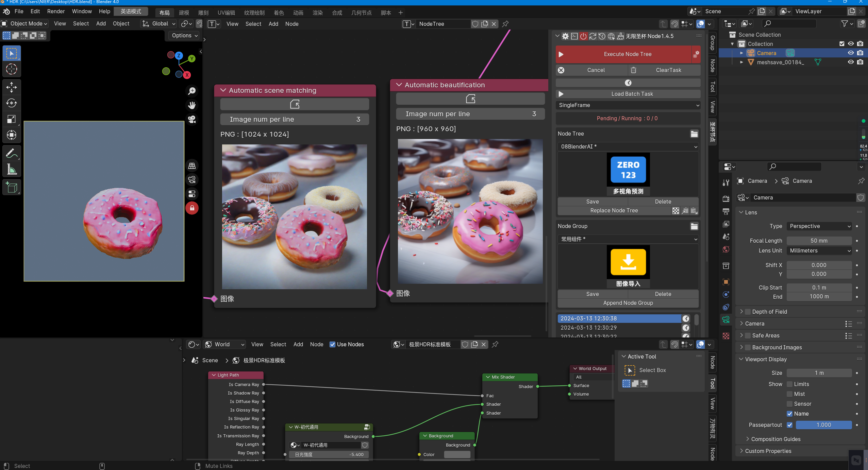Image resolution: width=868 pixels, height=470 pixels.
Task: Select the Rotate tool
Action: (x=12, y=103)
